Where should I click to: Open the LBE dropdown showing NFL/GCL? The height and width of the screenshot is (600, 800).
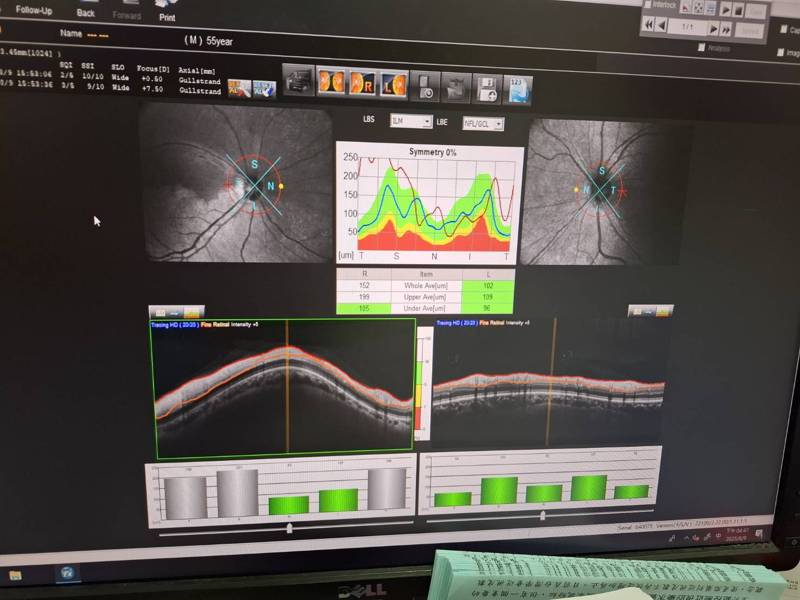[x=483, y=124]
